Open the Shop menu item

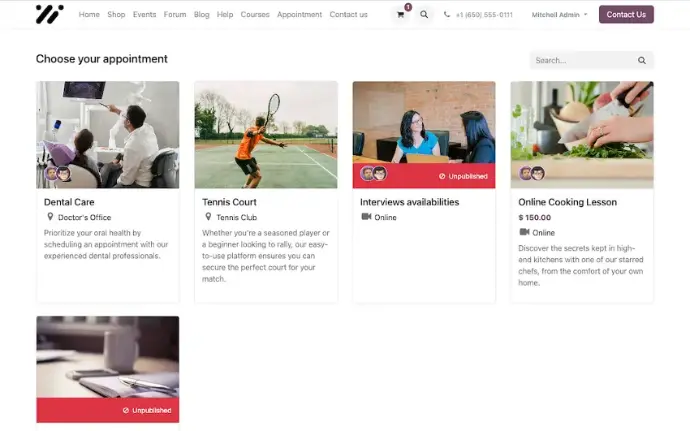tap(116, 15)
